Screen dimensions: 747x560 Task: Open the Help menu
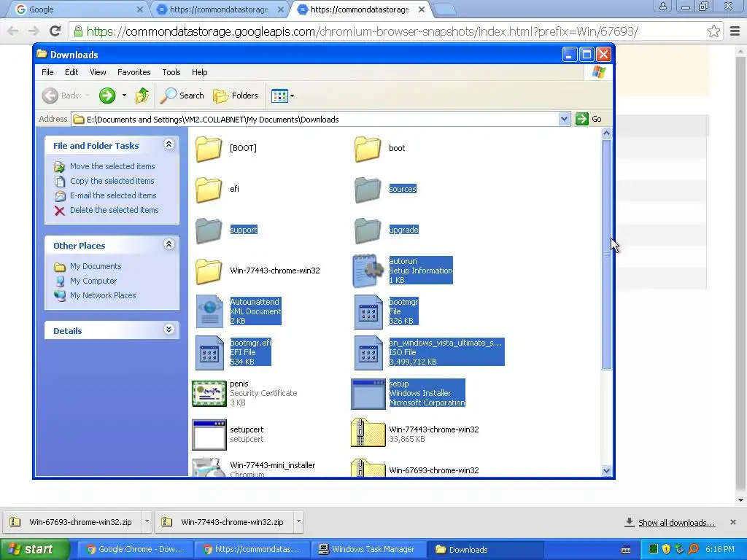pyautogui.click(x=200, y=72)
